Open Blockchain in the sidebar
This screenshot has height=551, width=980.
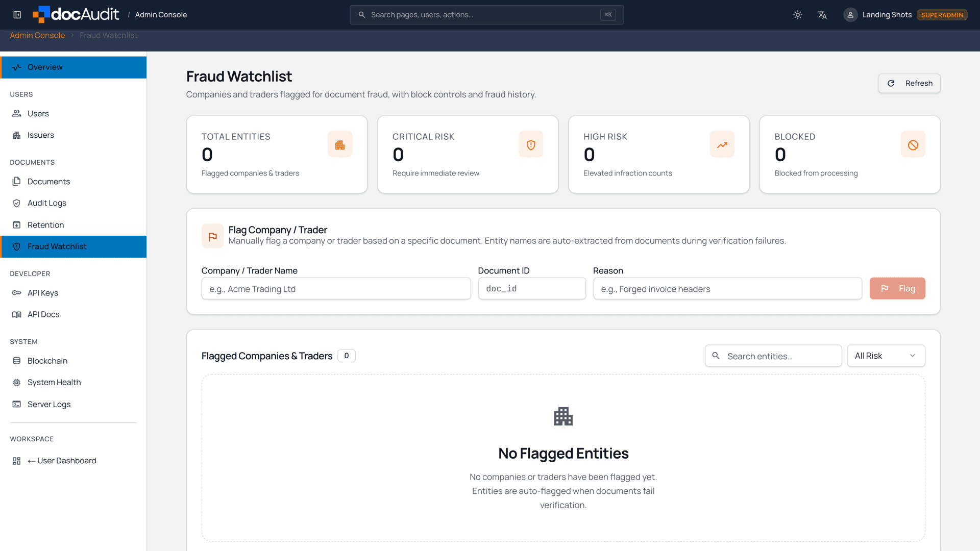tap(73, 361)
